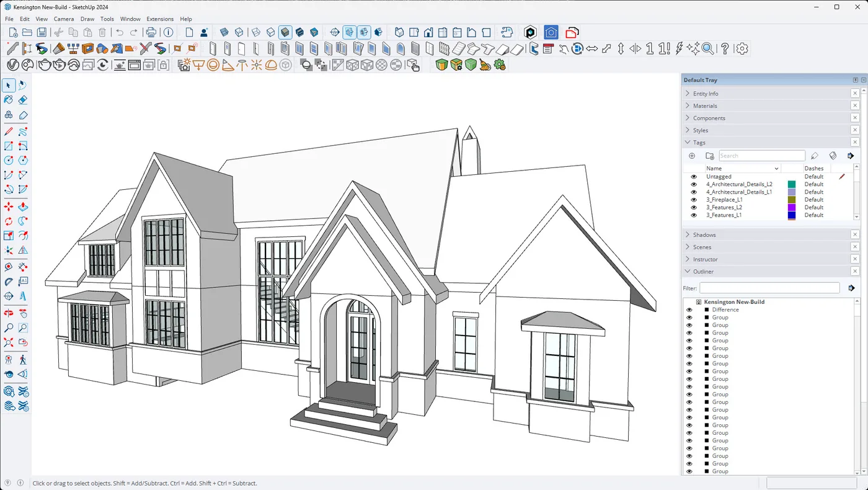Activate the Paint Bucket tool
Viewport: 868px width, 490px height.
coord(8,100)
